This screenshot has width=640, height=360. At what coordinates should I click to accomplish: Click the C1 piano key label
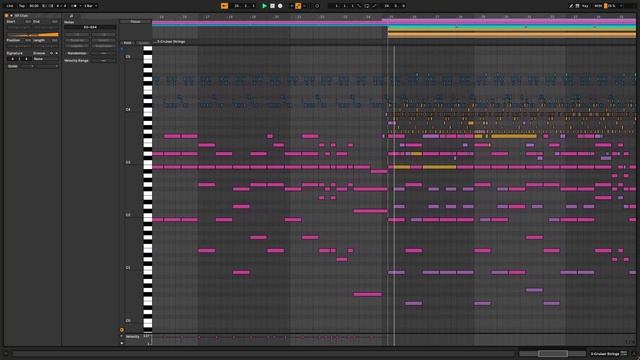(128, 268)
